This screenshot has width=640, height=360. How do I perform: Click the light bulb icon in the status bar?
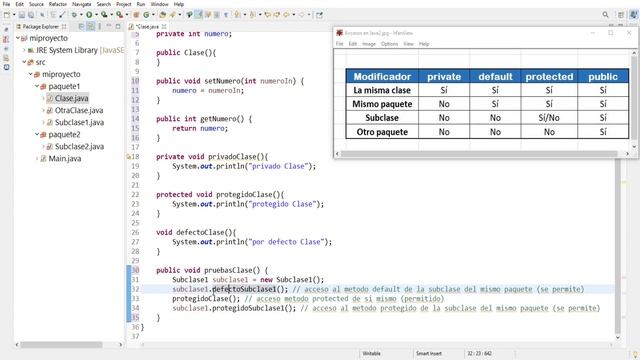pyautogui.click(x=635, y=354)
